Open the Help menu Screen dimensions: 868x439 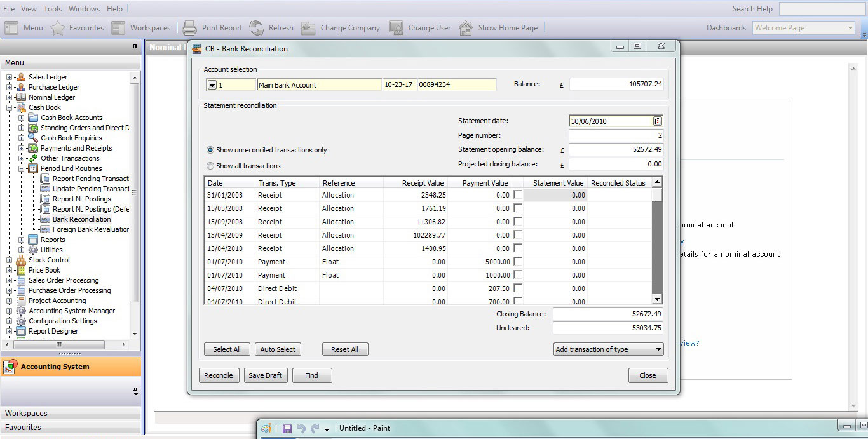pos(114,9)
